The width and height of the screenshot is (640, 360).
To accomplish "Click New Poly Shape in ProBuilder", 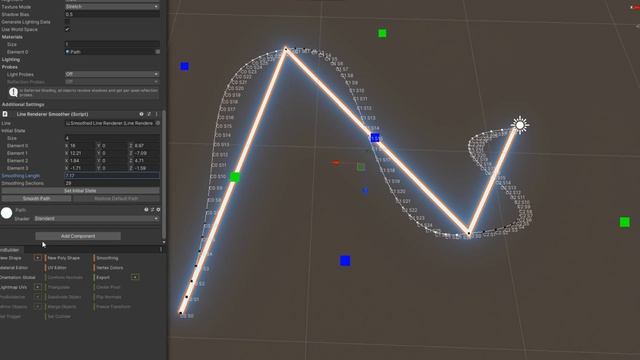I will (64, 258).
